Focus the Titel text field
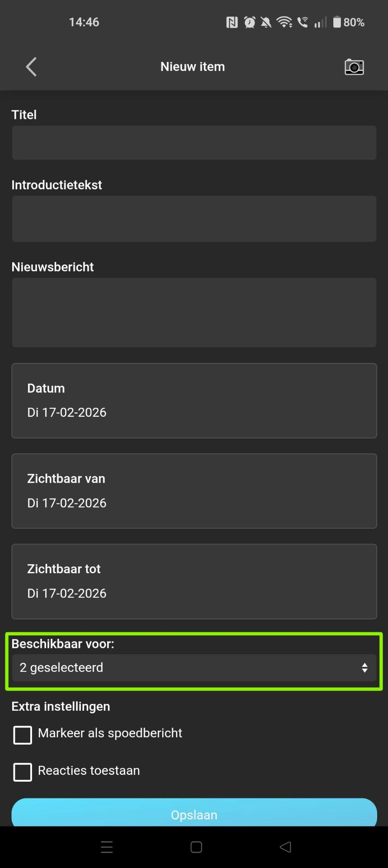This screenshot has width=388, height=868. (194, 143)
